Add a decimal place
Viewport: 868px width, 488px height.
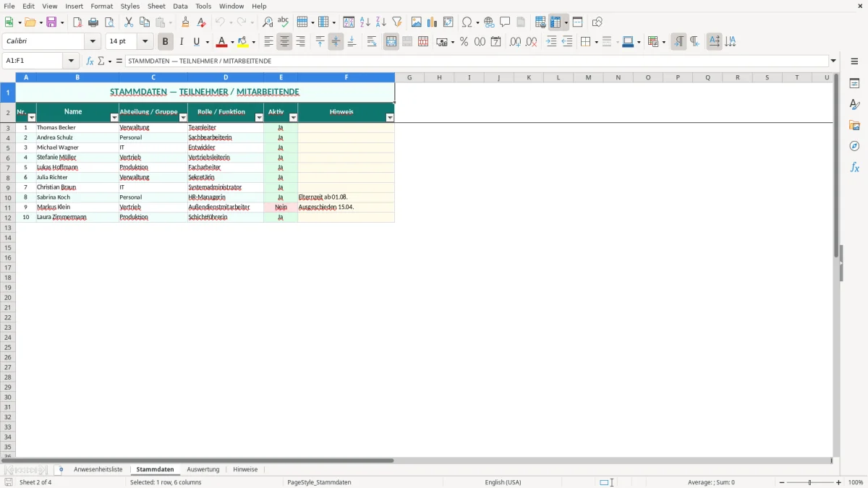[515, 42]
